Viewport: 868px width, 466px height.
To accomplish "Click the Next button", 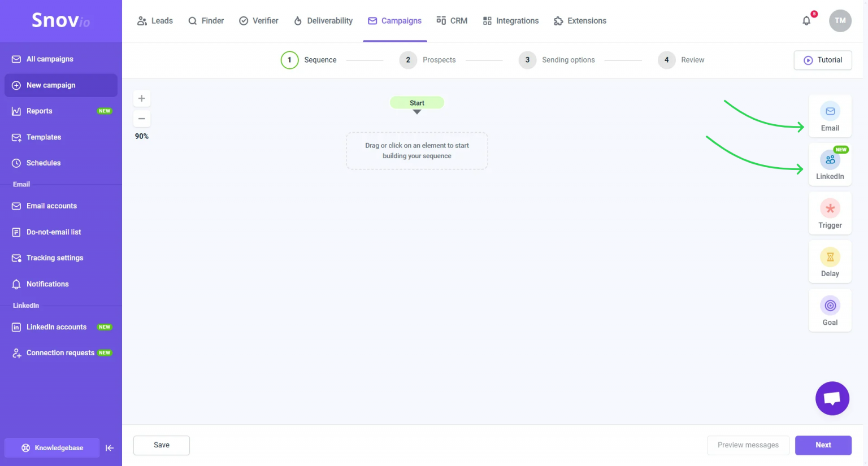I will [x=823, y=445].
